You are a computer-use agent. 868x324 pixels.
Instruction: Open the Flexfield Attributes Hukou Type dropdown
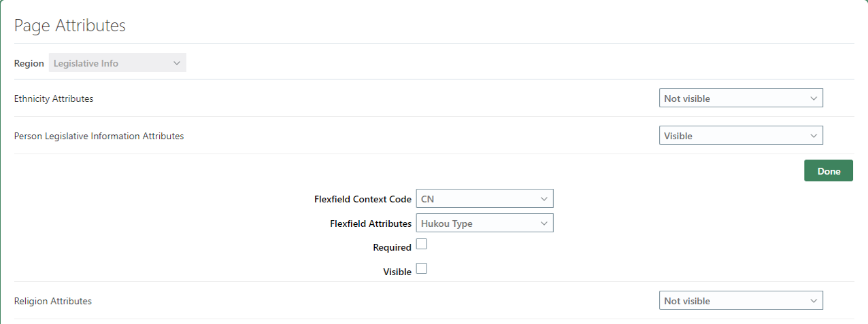point(484,223)
